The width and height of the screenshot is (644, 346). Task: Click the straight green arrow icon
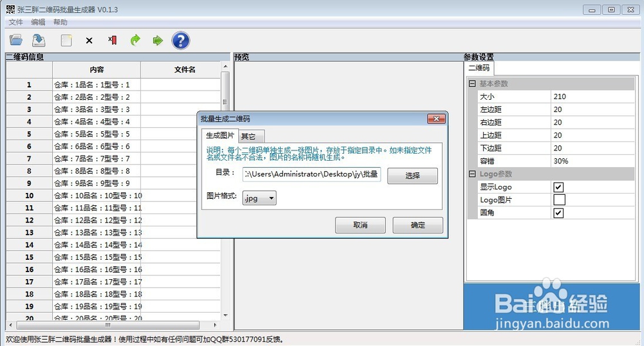pos(158,40)
